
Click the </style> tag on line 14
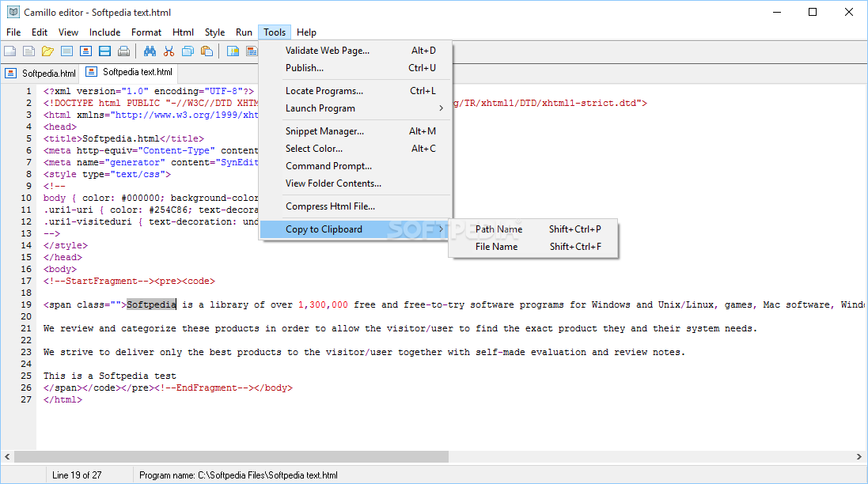(x=66, y=245)
